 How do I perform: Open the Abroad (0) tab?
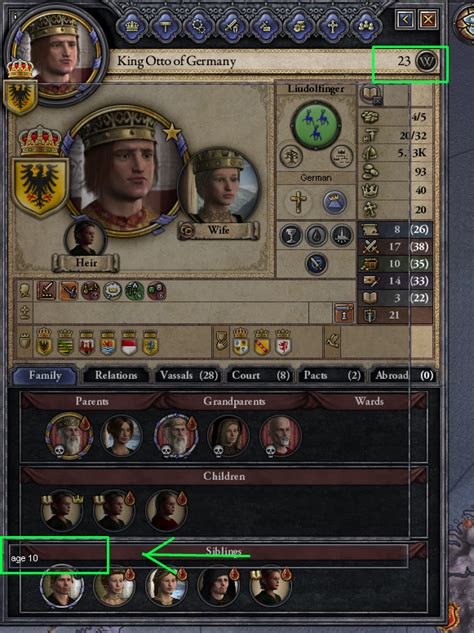[403, 375]
